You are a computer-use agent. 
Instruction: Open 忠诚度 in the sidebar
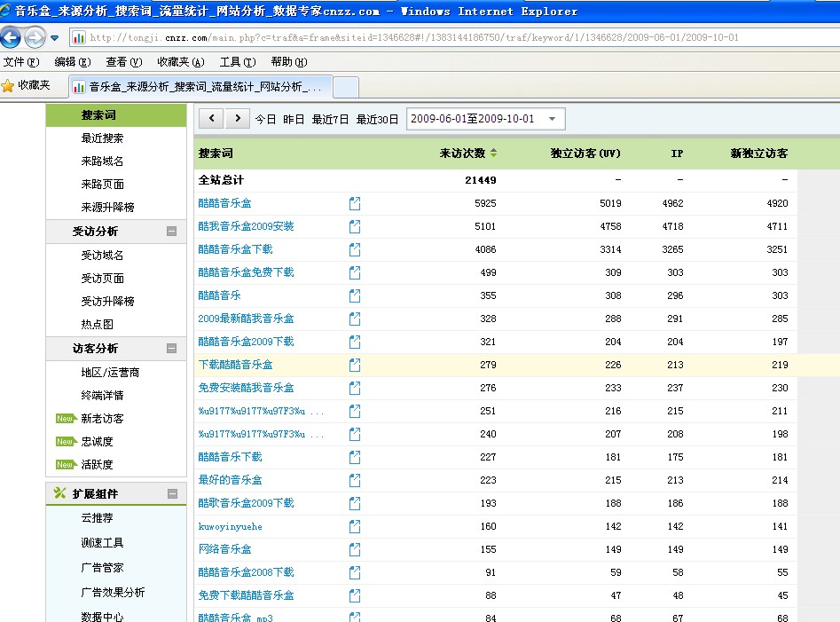coord(97,442)
